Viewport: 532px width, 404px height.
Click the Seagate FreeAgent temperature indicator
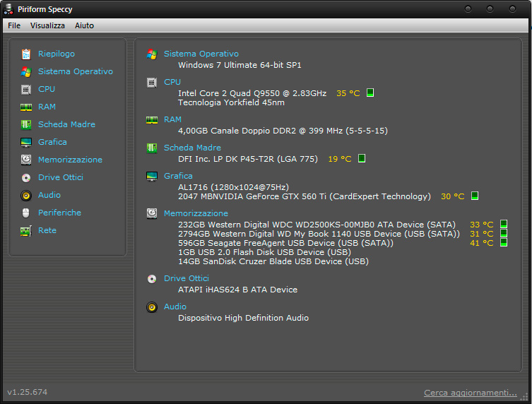point(504,242)
